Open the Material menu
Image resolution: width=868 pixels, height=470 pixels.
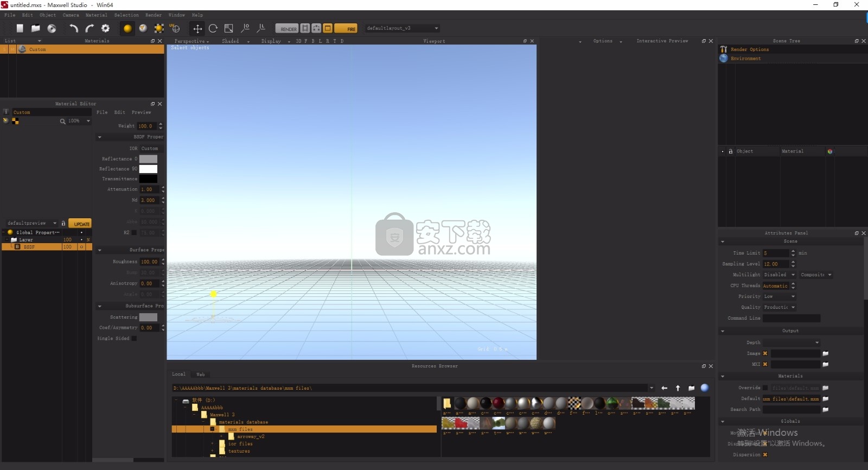coord(97,15)
